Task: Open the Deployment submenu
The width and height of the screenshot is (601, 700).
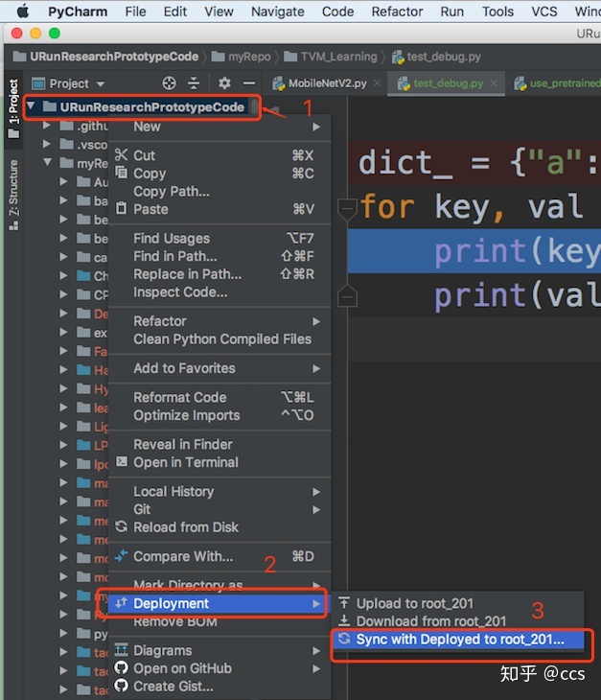Action: (x=218, y=603)
